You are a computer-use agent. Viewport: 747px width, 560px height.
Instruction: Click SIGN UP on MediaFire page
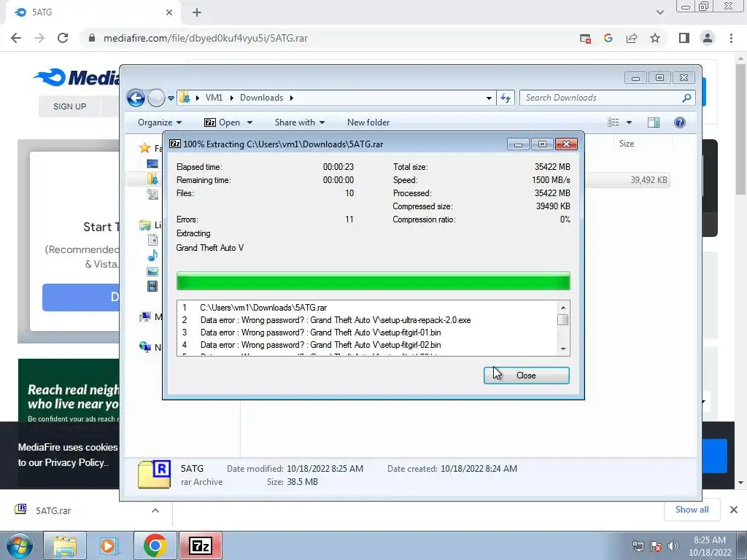[69, 106]
